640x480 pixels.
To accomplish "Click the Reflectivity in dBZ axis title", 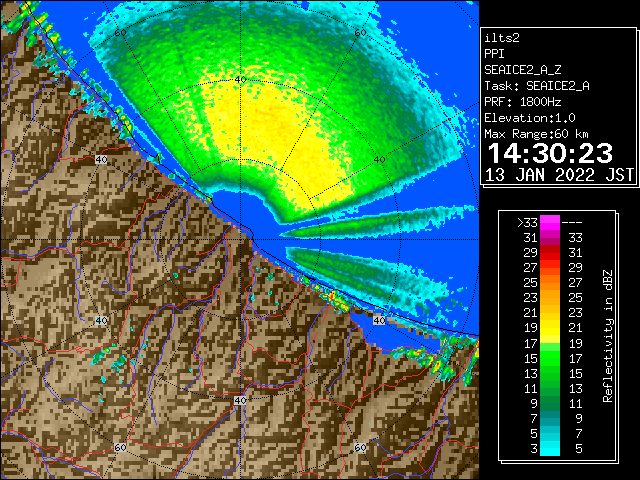I will pos(608,336).
